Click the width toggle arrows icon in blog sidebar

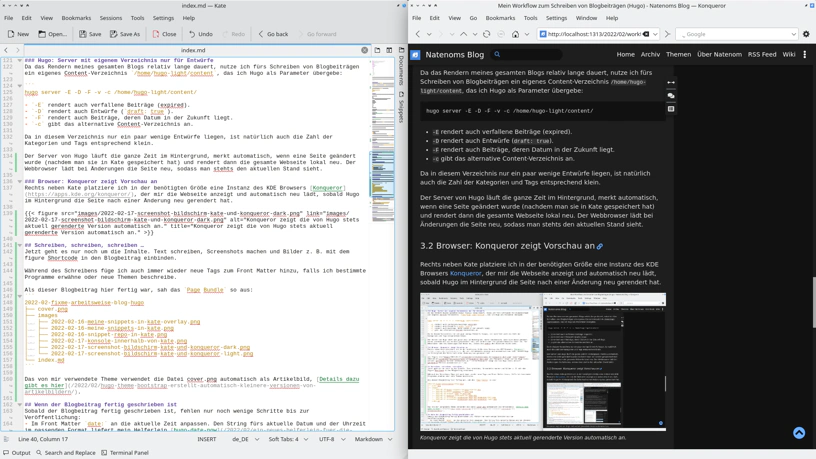click(671, 82)
